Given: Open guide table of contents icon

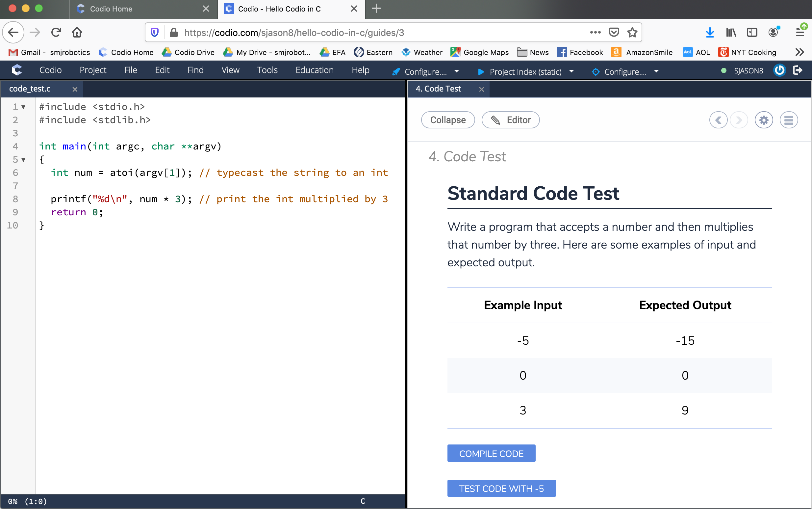Looking at the screenshot, I should (x=788, y=120).
